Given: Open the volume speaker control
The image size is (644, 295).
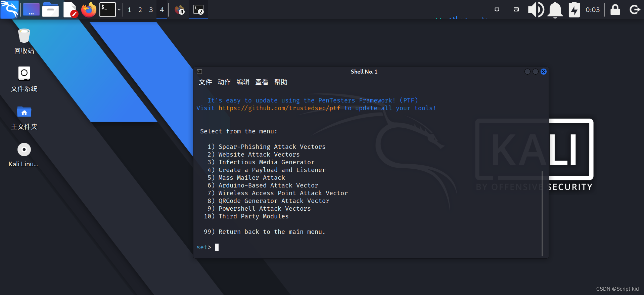Looking at the screenshot, I should (536, 10).
